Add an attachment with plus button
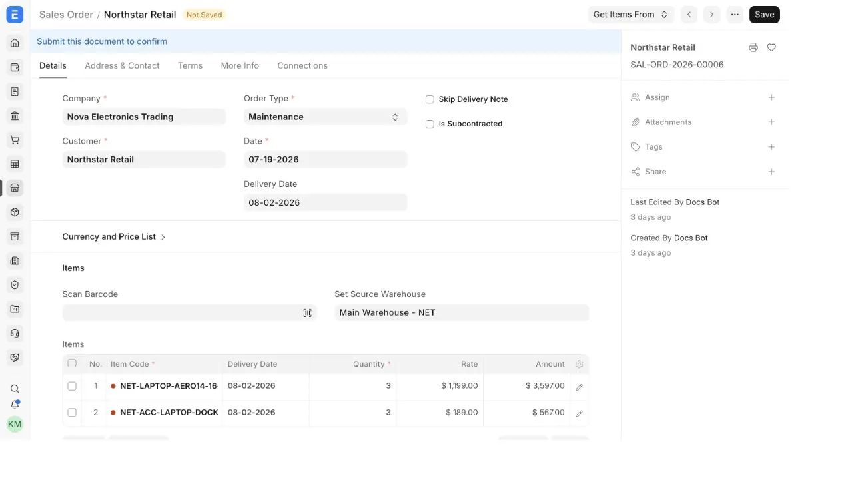 point(771,122)
